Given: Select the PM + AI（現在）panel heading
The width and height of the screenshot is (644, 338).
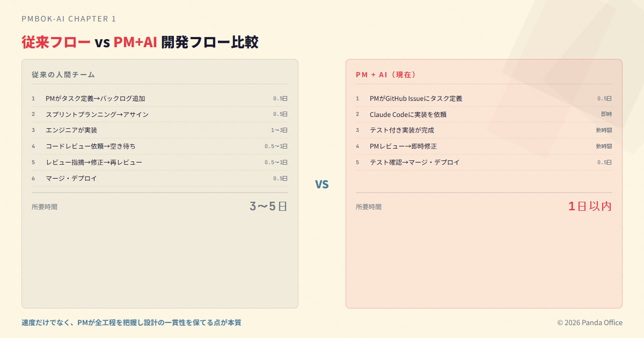Looking at the screenshot, I should pos(386,75).
